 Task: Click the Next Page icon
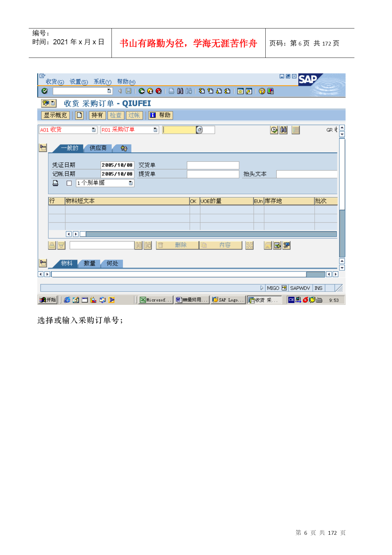[219, 91]
